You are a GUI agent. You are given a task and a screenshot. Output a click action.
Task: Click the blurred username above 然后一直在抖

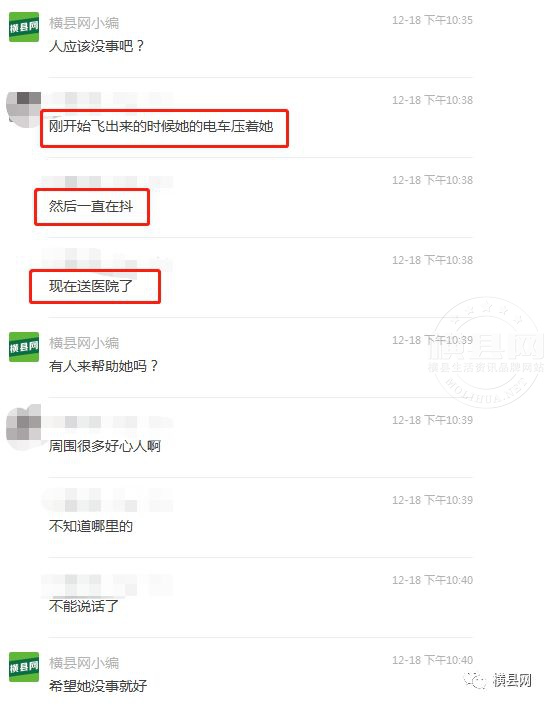[x=107, y=182]
